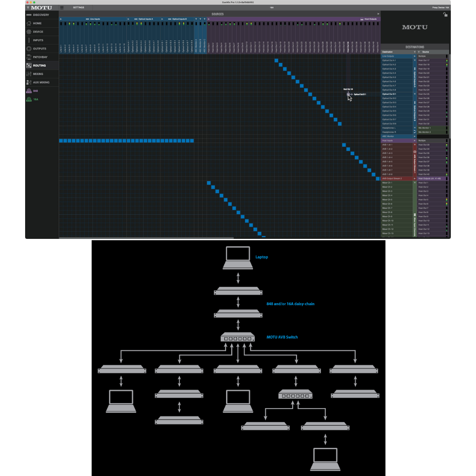Go to Aux Mixing in sidebar
476x476 pixels.
pyautogui.click(x=41, y=82)
